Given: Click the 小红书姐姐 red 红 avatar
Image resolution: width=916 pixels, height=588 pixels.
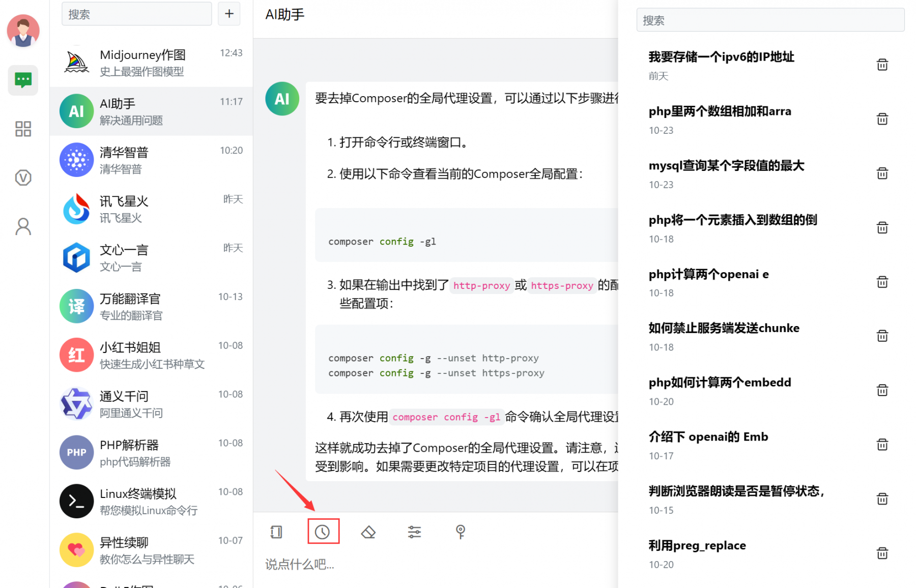Looking at the screenshot, I should point(76,355).
